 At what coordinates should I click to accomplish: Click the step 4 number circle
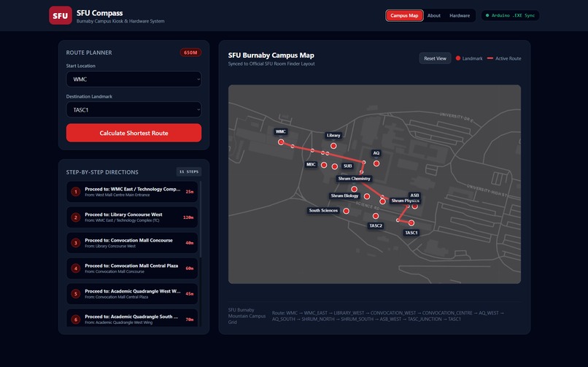click(76, 269)
